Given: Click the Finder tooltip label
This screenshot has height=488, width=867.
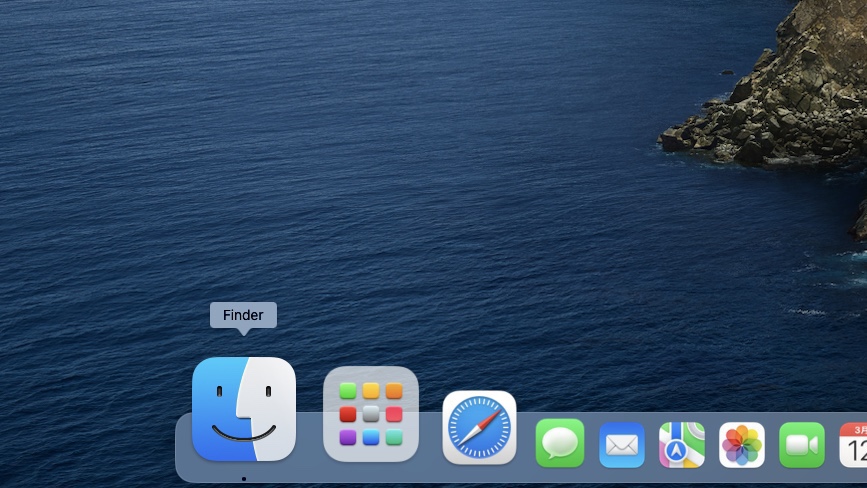Looking at the screenshot, I should (x=243, y=315).
